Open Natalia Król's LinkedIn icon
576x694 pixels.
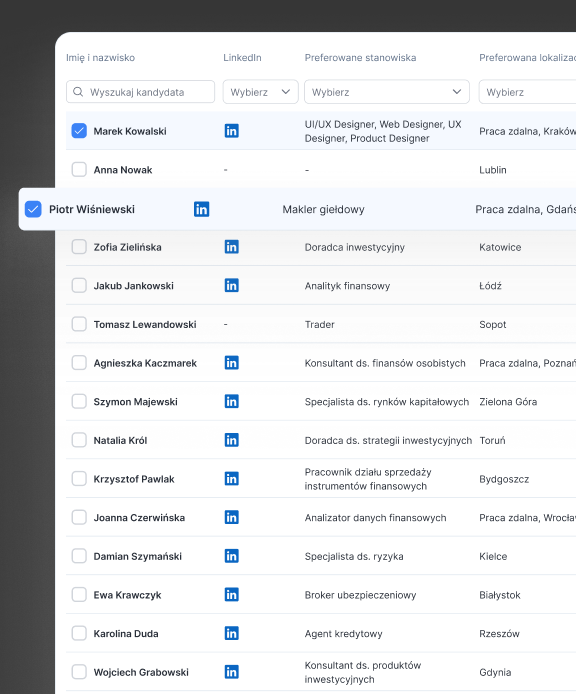(x=232, y=440)
